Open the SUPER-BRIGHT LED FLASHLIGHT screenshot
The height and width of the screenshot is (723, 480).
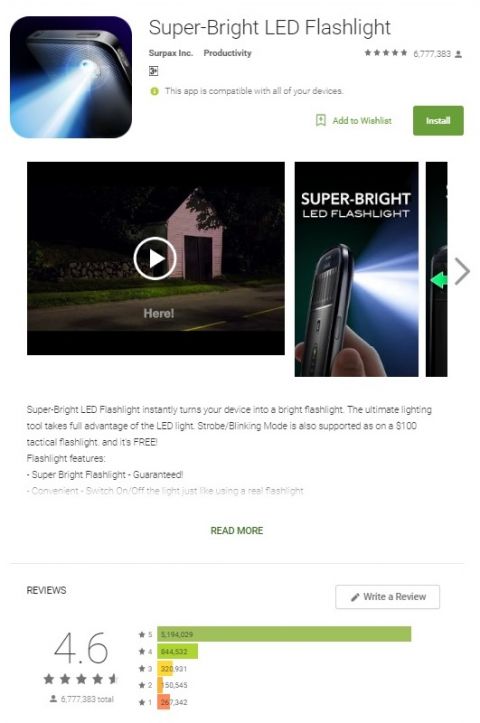(356, 269)
